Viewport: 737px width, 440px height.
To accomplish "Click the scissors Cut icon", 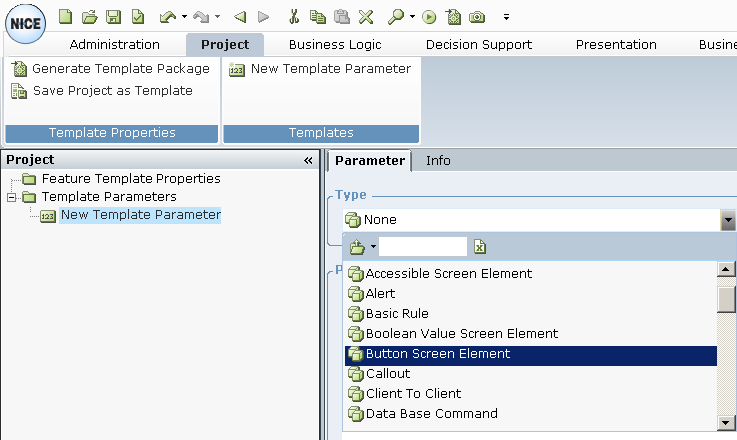I will pos(294,17).
